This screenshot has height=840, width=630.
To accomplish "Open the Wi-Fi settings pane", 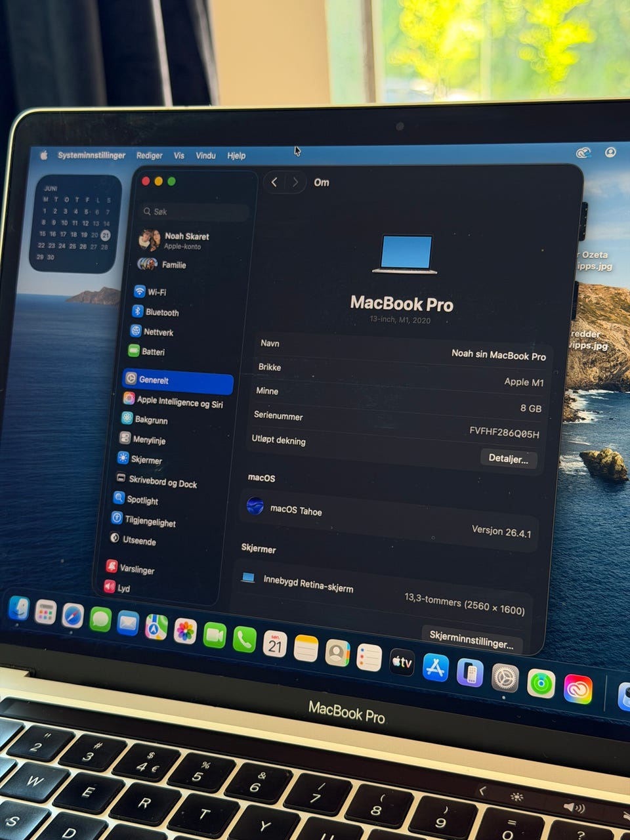I will pos(150,291).
